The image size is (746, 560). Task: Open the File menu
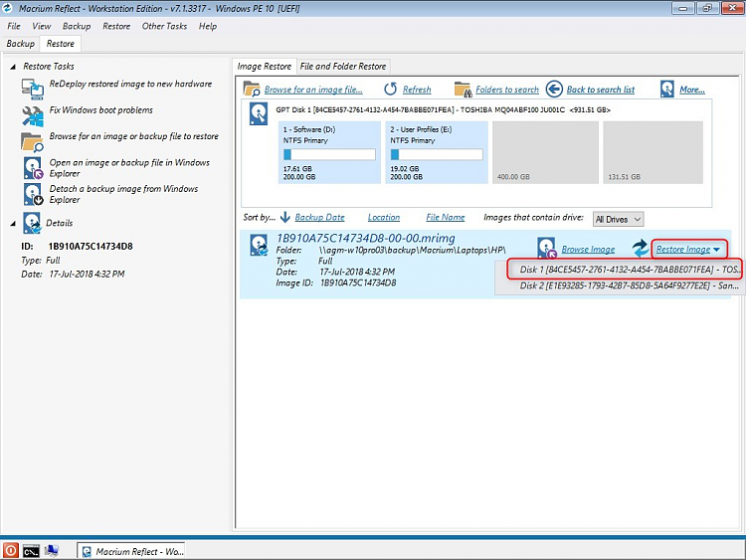14,26
